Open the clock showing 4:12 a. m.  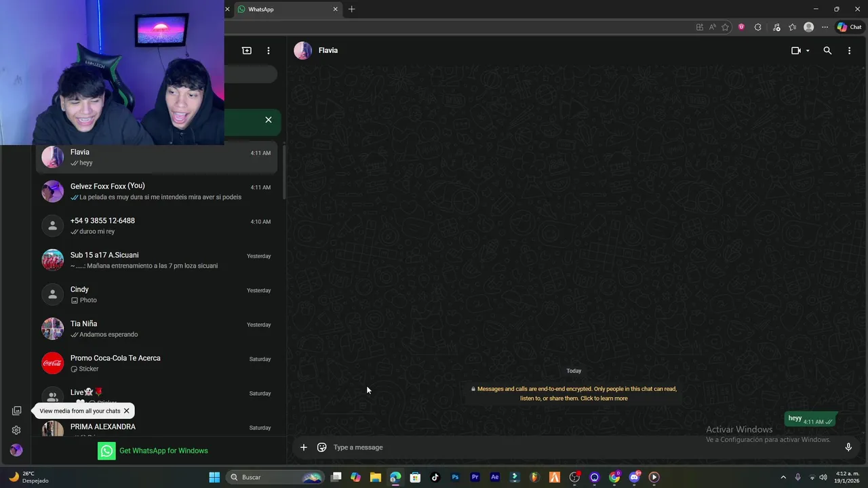pyautogui.click(x=847, y=477)
